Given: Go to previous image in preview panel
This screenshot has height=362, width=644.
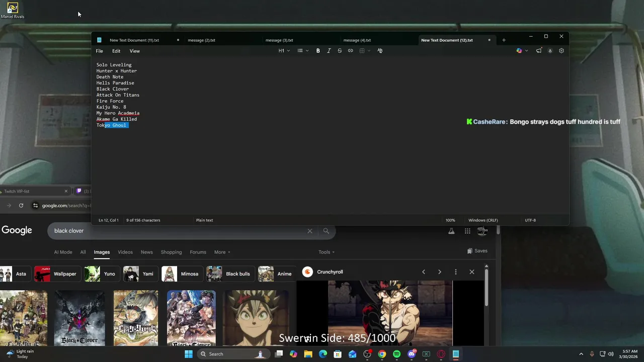Looking at the screenshot, I should 424,272.
